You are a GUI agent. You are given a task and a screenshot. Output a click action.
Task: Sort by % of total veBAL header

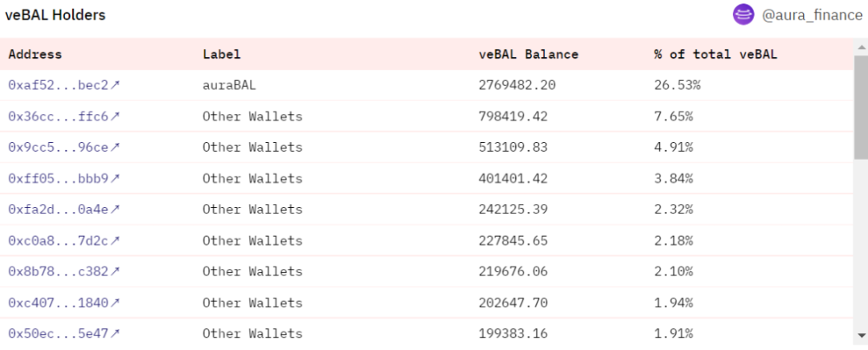coord(715,55)
